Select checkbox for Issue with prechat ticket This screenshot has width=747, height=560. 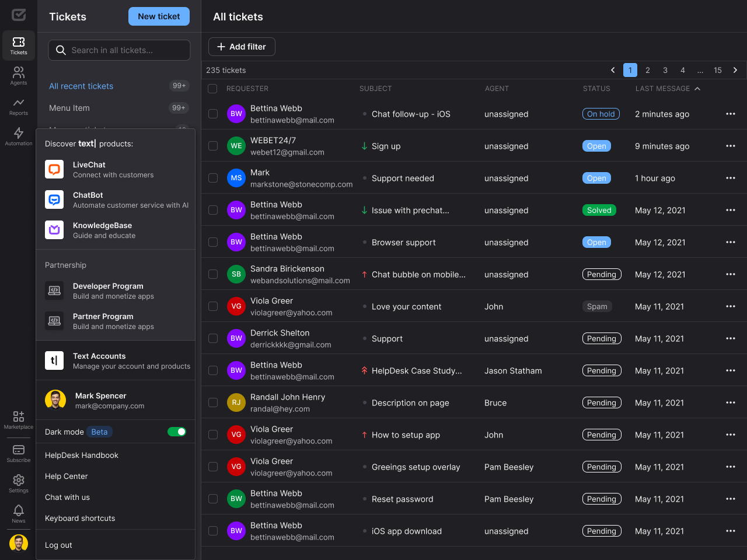(x=213, y=210)
